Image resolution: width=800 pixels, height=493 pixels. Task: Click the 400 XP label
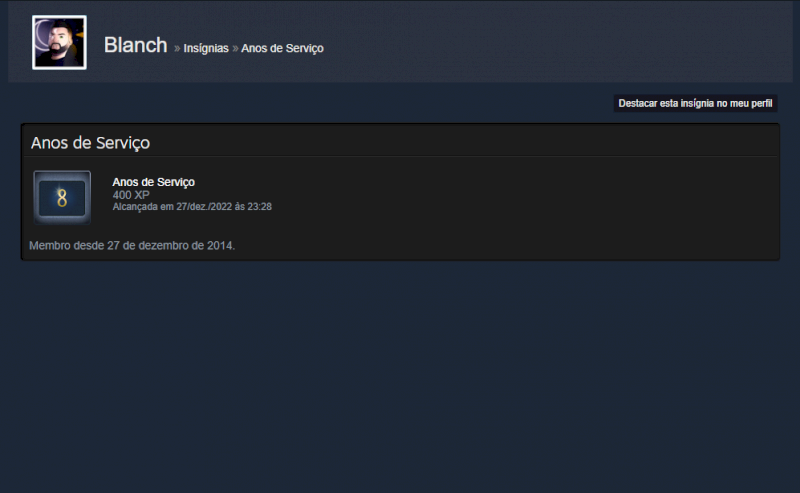pyautogui.click(x=131, y=195)
